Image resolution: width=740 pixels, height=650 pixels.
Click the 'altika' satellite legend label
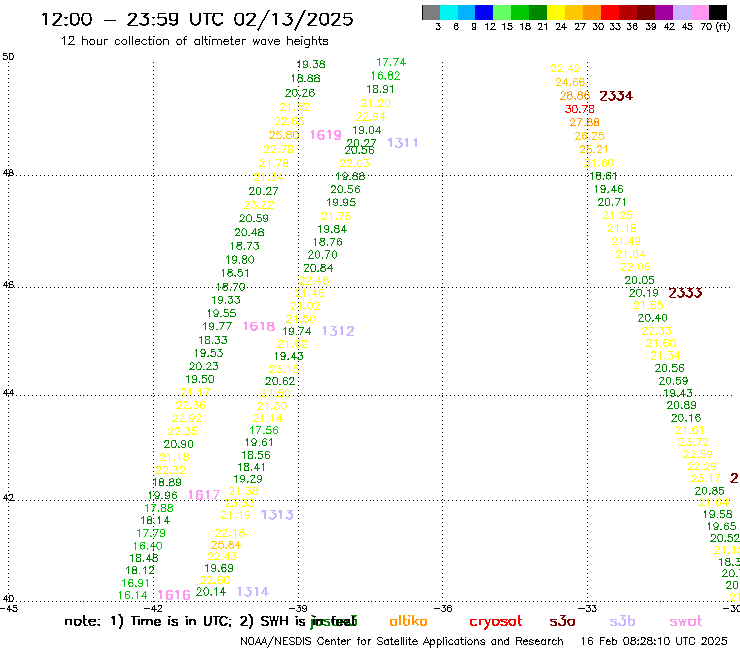(x=408, y=621)
